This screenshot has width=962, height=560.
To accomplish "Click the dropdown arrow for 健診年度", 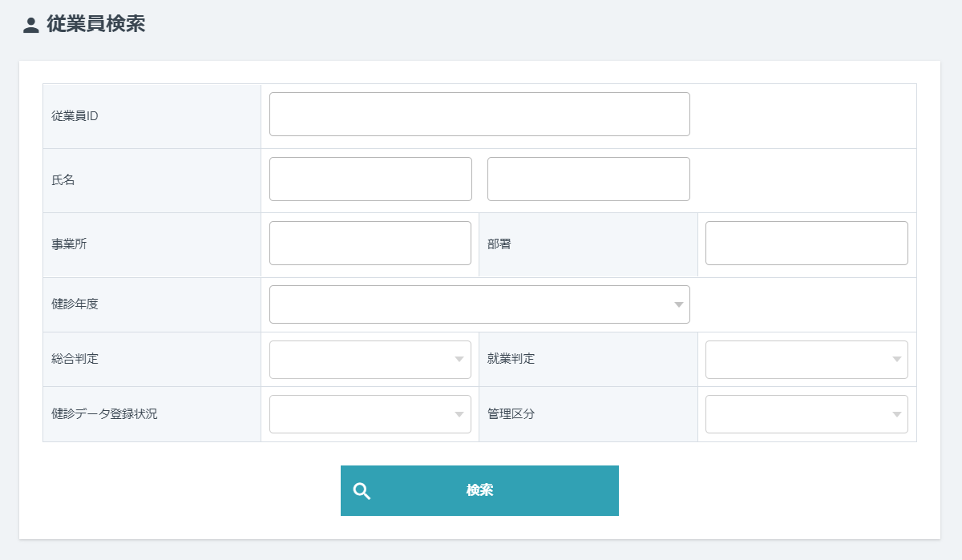I will (678, 304).
